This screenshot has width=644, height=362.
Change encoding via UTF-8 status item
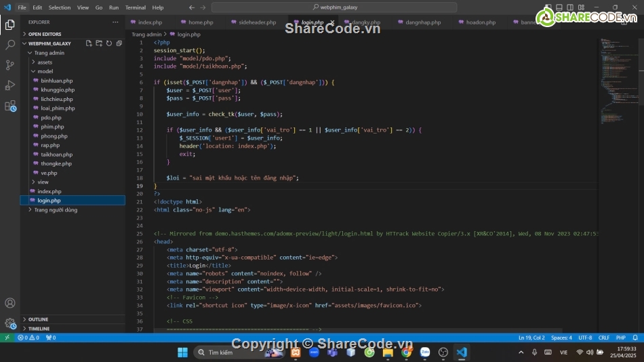click(x=585, y=338)
